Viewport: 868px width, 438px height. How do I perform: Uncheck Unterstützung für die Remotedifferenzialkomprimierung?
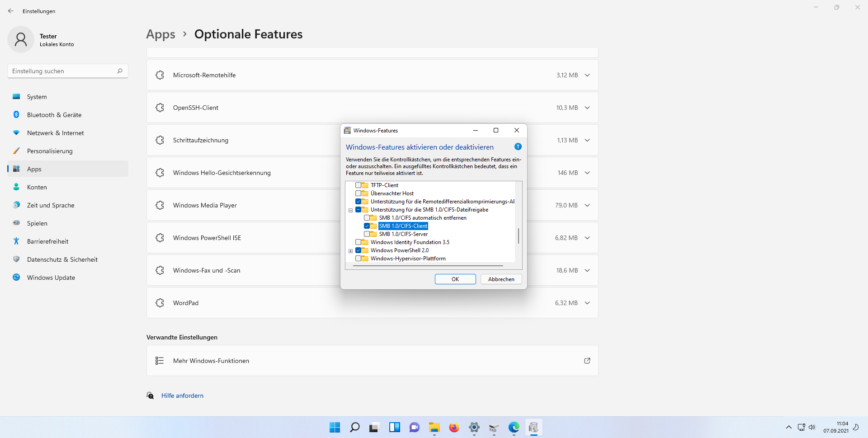click(358, 202)
